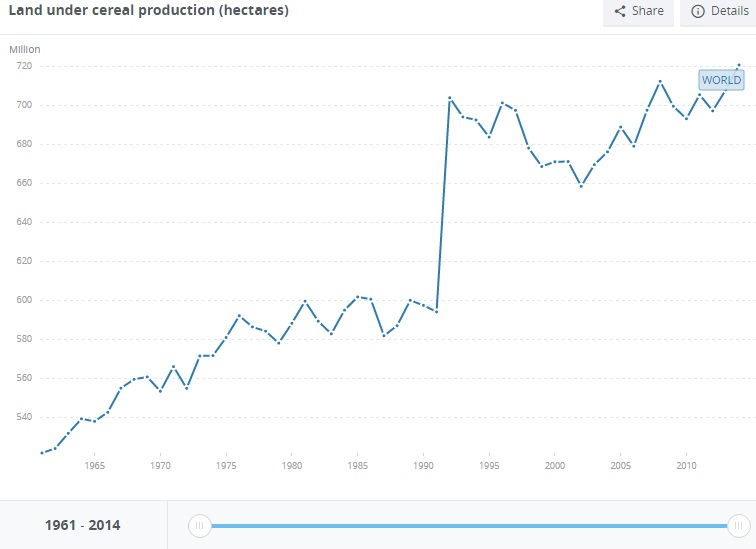Image resolution: width=756 pixels, height=549 pixels.
Task: Select the 2002 low data point near 658
Action: tap(581, 186)
